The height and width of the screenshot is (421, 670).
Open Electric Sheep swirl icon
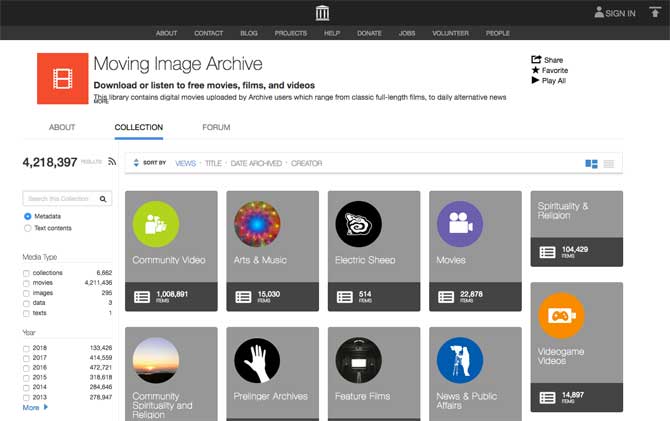click(x=359, y=224)
